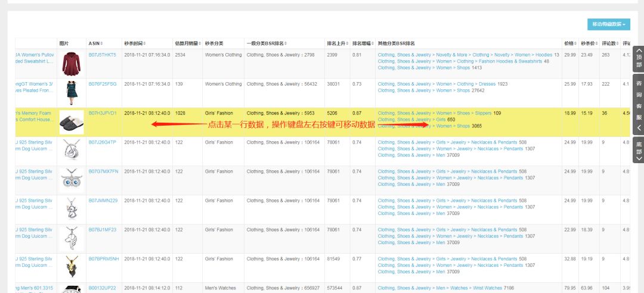644x293 pixels.
Task: Open ASIN link B07H3JFVD1
Action: pyautogui.click(x=103, y=113)
